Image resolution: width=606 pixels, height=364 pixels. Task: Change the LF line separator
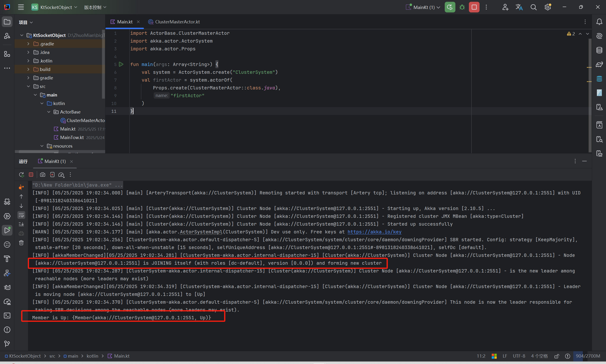pos(505,356)
